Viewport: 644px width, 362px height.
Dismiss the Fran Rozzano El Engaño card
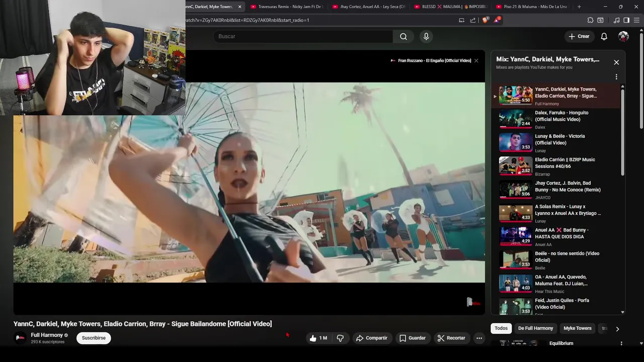476,60
